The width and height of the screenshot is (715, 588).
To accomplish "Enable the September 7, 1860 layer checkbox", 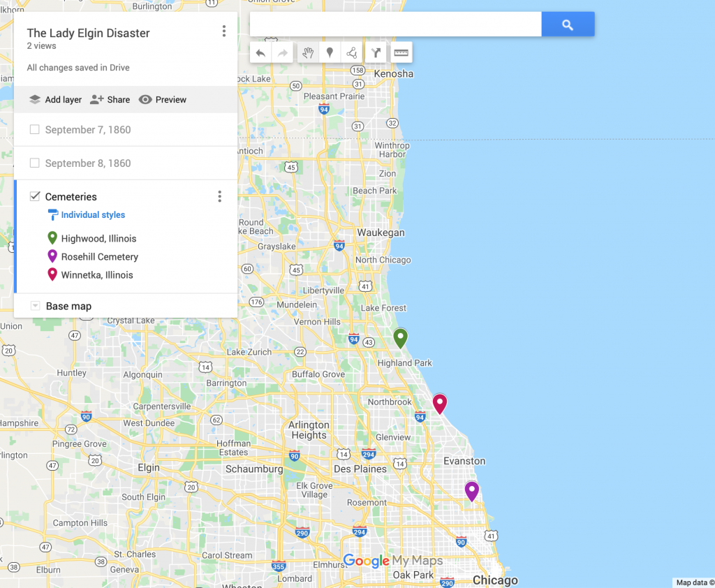I will coord(35,130).
